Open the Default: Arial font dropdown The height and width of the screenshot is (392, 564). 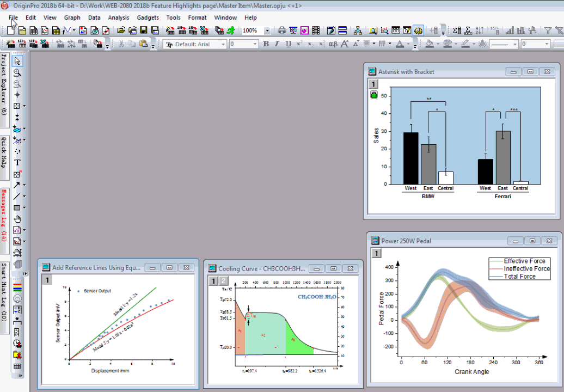pos(223,44)
